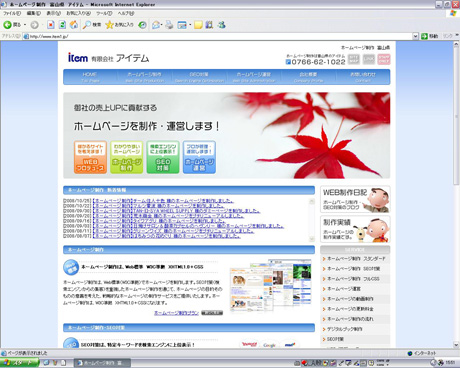Click the Internet Explorer quick launch icon
The width and height of the screenshot is (460, 368).
(x=47, y=363)
